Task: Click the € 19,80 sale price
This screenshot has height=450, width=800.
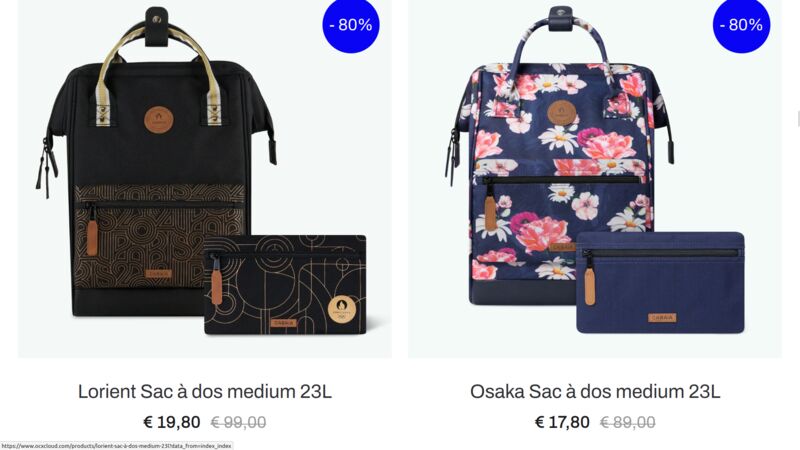Action: [171, 422]
